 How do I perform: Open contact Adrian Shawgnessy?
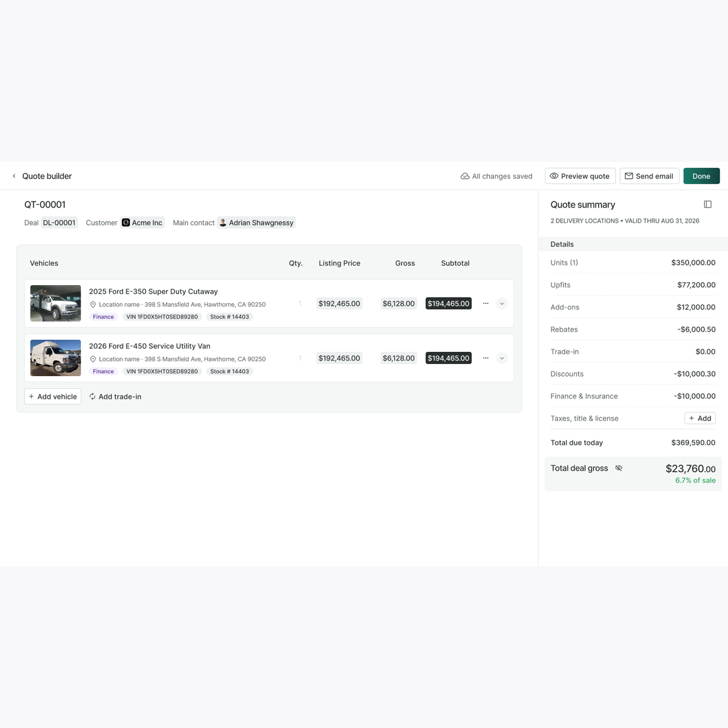coord(256,223)
